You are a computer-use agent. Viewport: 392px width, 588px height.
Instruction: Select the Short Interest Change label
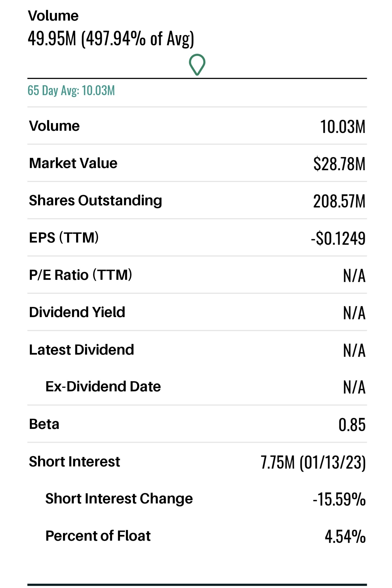pos(119,499)
